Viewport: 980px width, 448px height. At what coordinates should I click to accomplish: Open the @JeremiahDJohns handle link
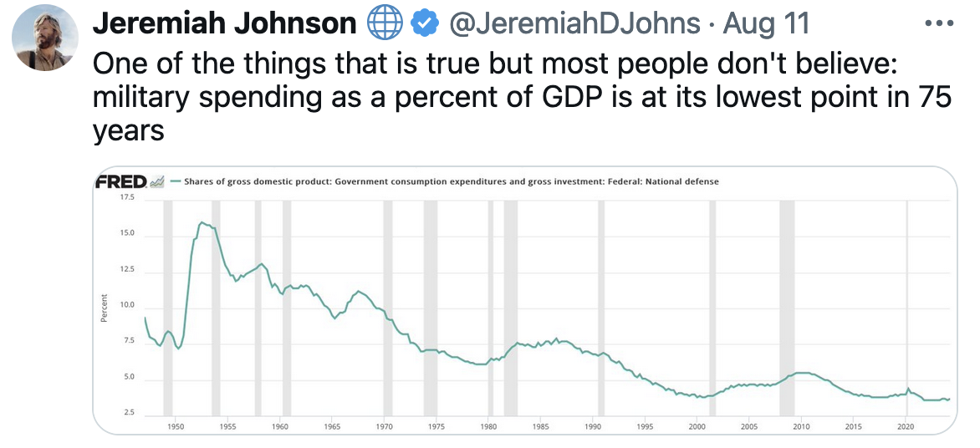pos(574,23)
